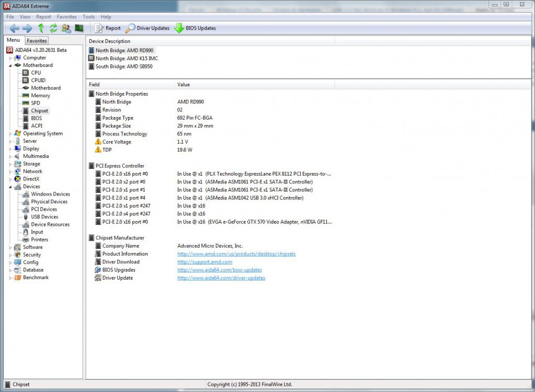
Task: Click the Value column header
Action: coord(255,85)
